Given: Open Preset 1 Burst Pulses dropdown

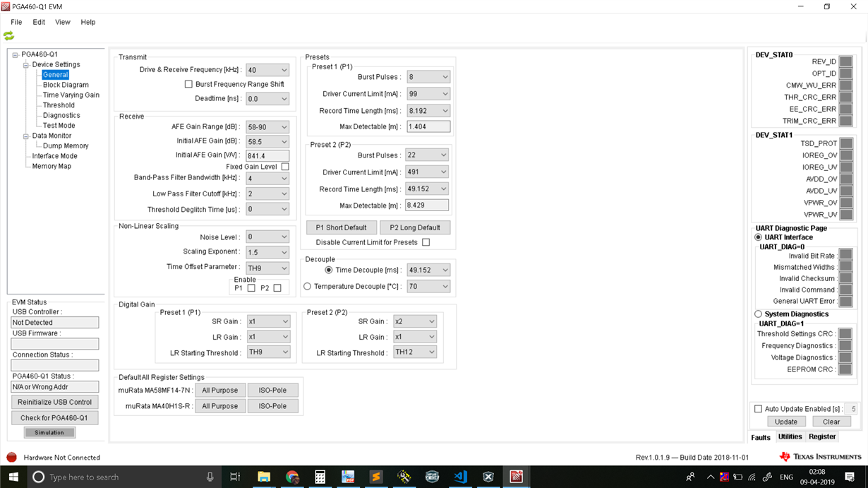Looking at the screenshot, I should pos(428,76).
